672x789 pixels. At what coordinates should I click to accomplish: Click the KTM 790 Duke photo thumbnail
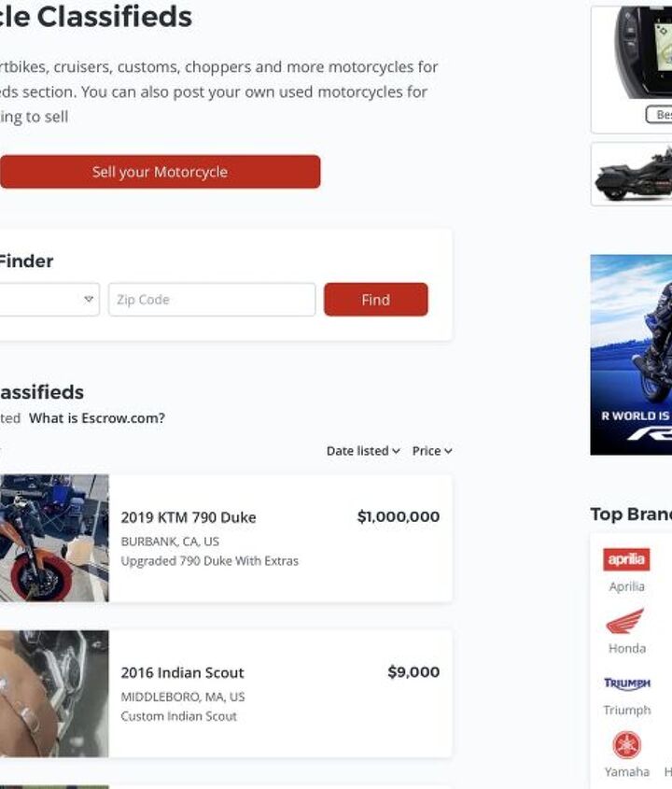[x=54, y=538]
